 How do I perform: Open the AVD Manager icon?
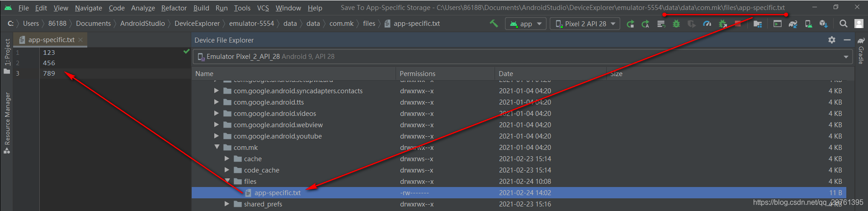tap(808, 24)
